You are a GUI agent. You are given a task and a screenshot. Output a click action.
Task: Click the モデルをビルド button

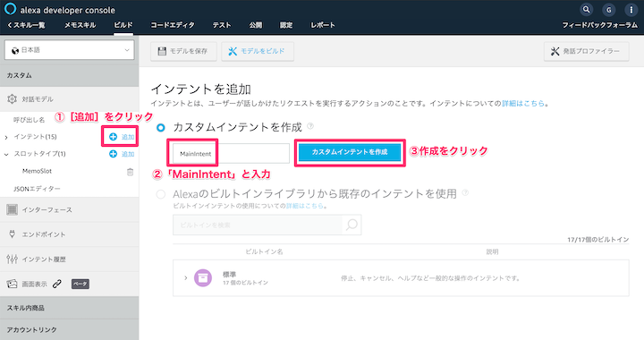pos(258,51)
